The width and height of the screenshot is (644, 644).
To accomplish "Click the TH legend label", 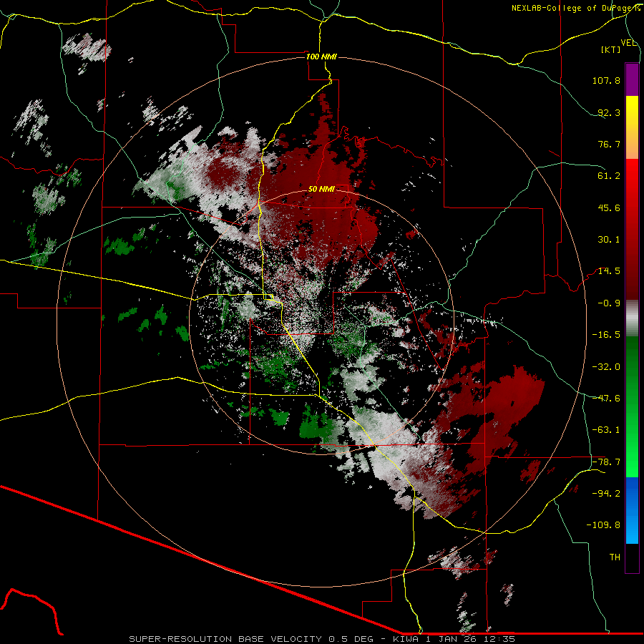I will (615, 557).
